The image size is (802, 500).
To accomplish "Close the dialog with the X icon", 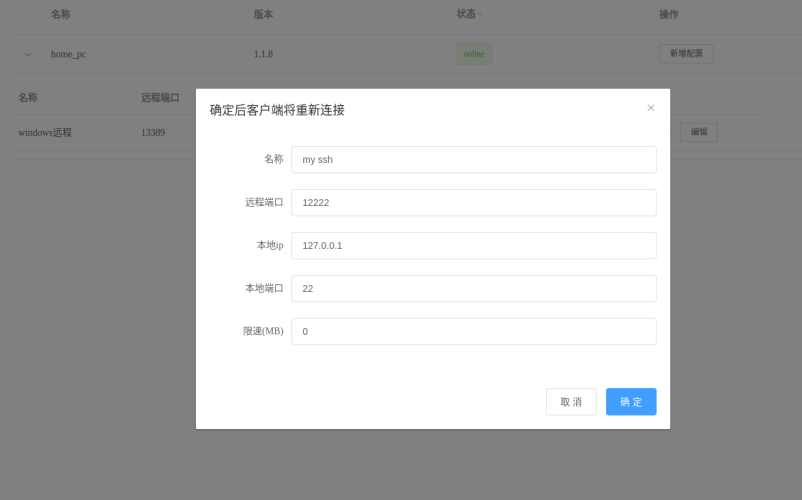I will pyautogui.click(x=651, y=108).
